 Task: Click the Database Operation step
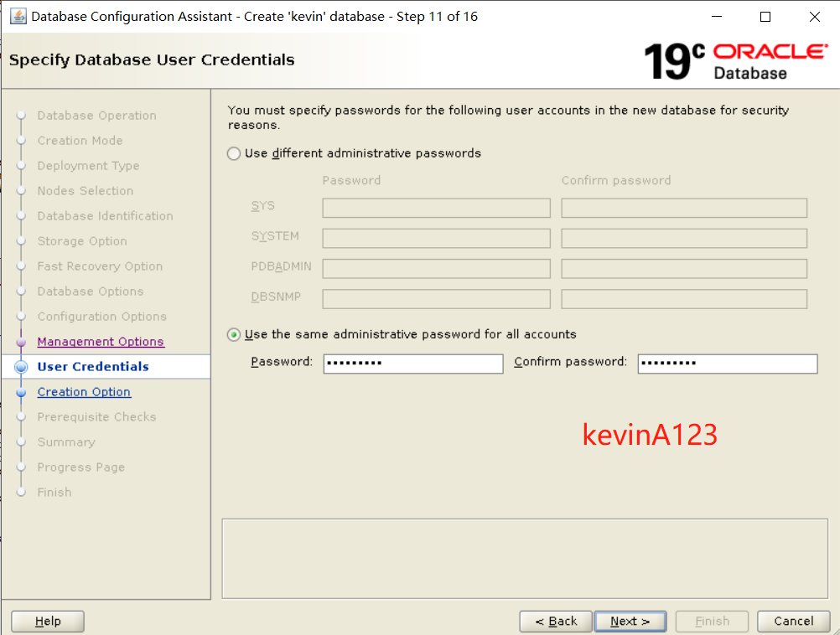pyautogui.click(x=97, y=116)
